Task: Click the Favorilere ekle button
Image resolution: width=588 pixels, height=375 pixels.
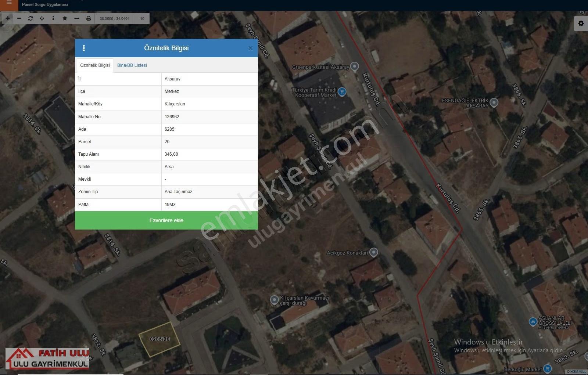Action: click(166, 220)
